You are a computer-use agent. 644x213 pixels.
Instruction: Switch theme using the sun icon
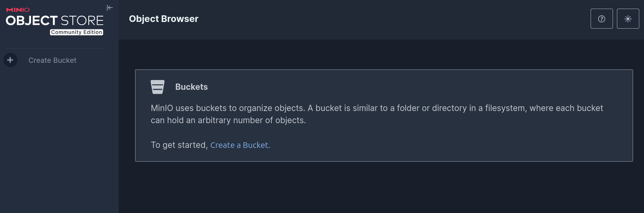tap(628, 19)
